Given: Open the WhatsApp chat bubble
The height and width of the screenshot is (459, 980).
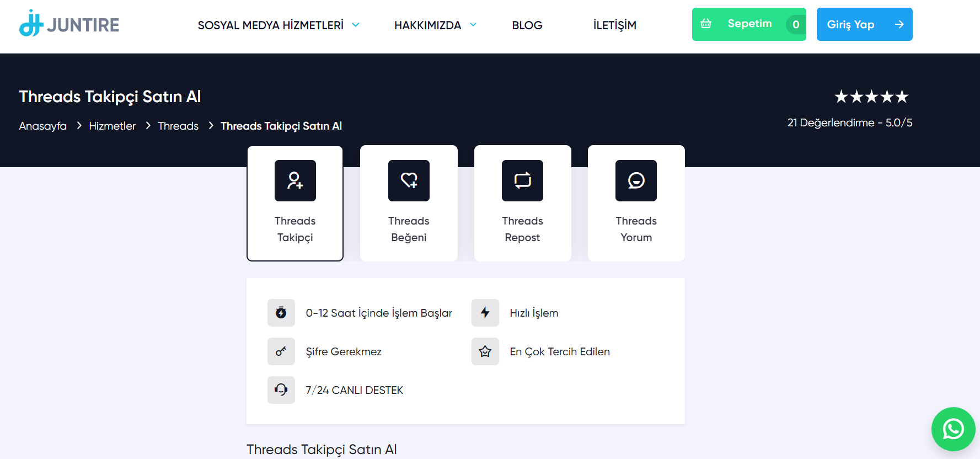Looking at the screenshot, I should point(953,429).
